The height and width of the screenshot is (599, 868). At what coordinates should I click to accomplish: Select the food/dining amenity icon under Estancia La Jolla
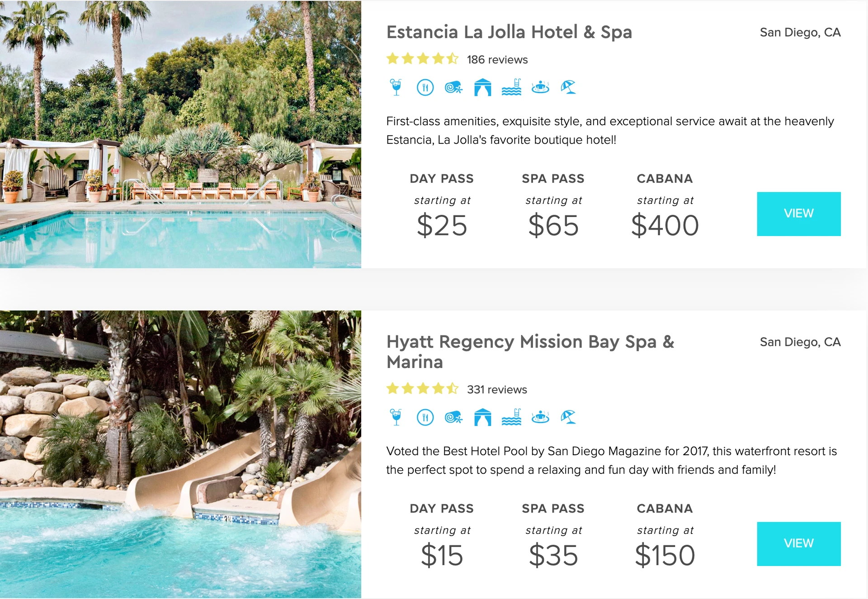[425, 87]
